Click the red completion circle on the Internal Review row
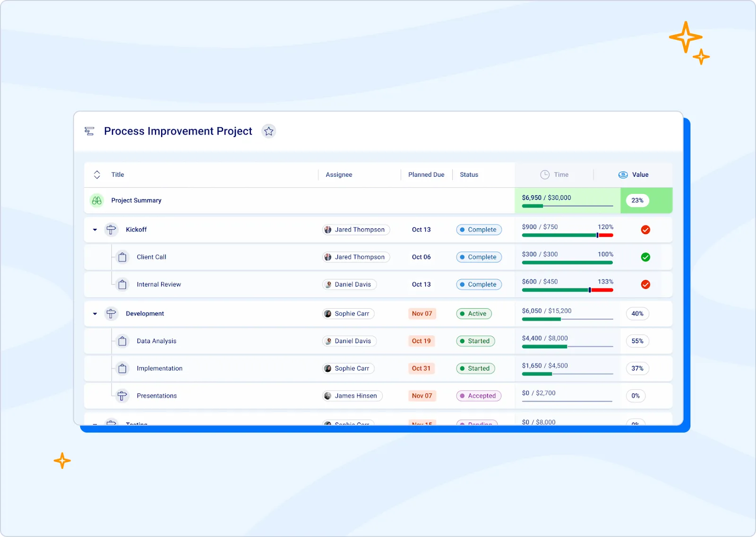 tap(645, 284)
